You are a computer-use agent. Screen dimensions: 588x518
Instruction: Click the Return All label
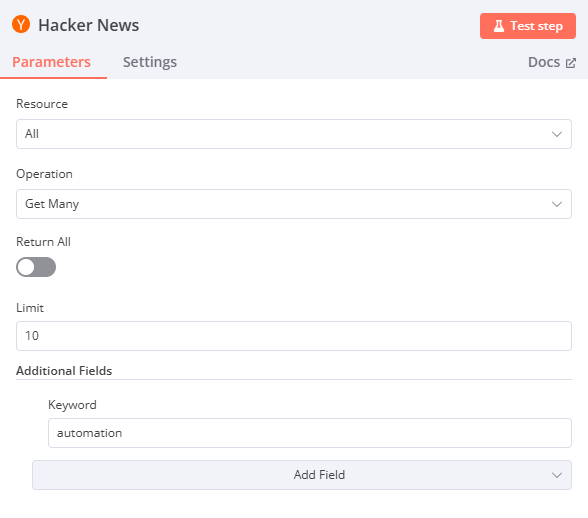point(44,242)
